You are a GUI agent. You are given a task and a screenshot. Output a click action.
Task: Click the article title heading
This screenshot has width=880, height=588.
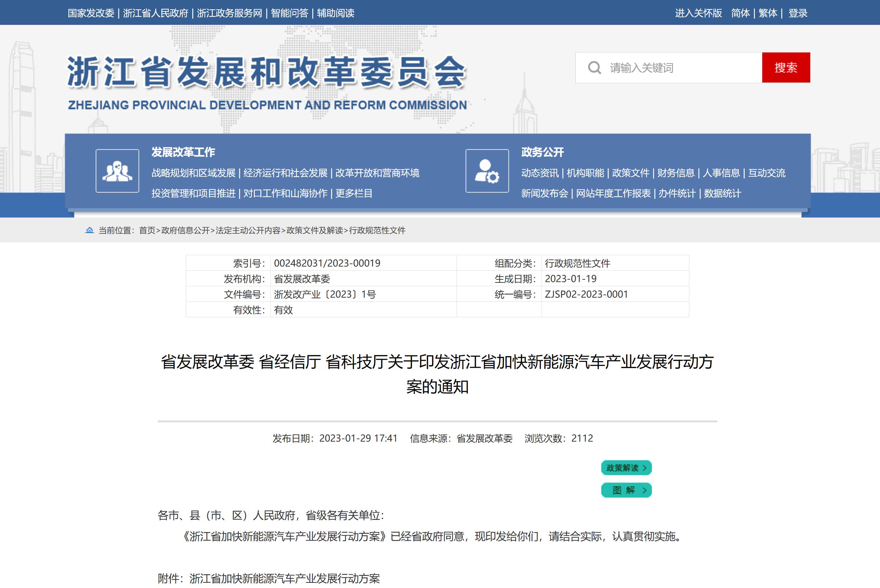(x=437, y=374)
